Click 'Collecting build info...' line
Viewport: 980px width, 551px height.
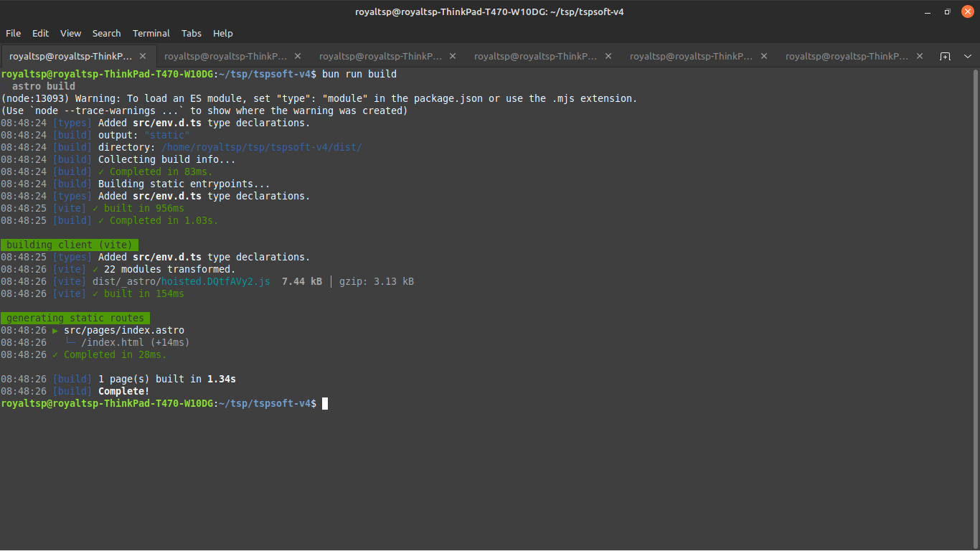167,159
